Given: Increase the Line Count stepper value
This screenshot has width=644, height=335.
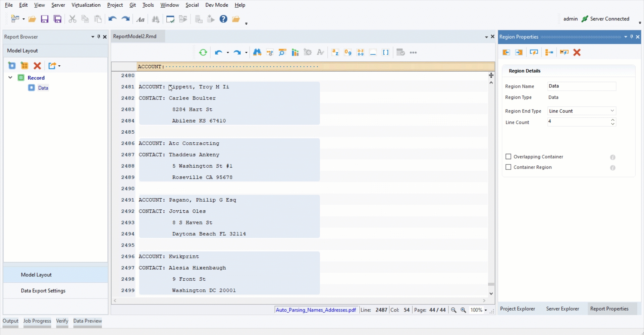Looking at the screenshot, I should point(613,120).
